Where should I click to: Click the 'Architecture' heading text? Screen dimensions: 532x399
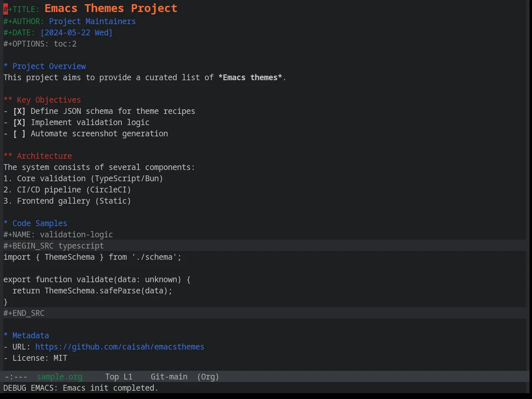tap(44, 156)
